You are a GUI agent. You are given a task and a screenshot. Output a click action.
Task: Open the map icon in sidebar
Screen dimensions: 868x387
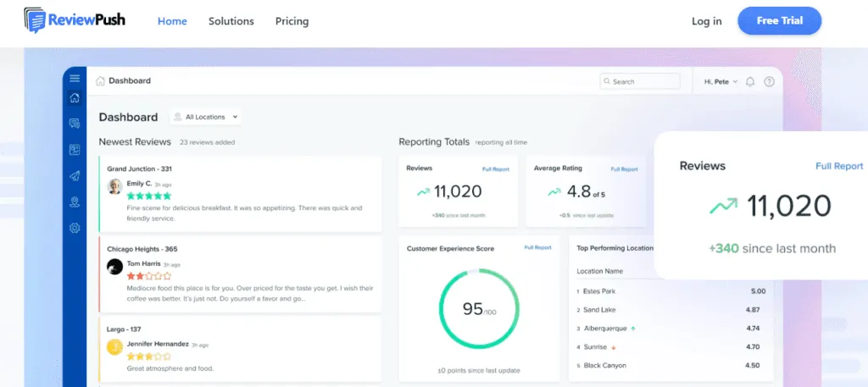75,149
